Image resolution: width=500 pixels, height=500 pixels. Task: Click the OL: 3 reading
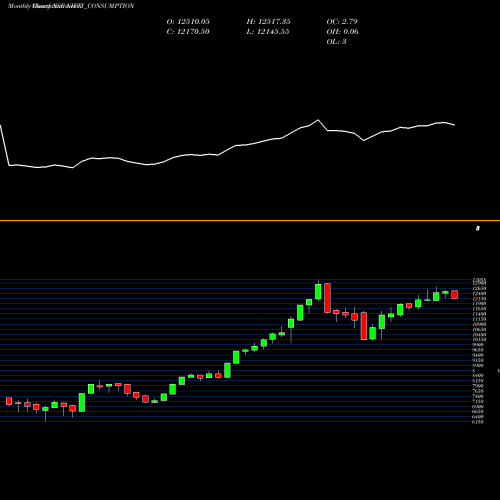pyautogui.click(x=336, y=42)
